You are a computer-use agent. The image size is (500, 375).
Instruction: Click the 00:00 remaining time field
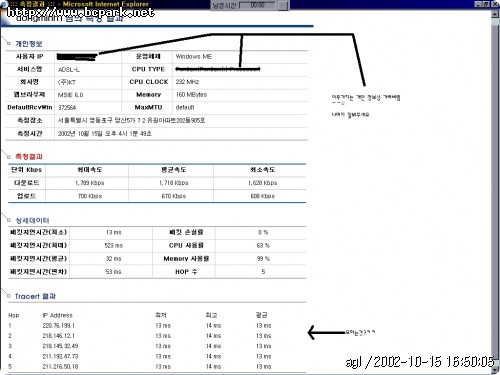coord(257,5)
